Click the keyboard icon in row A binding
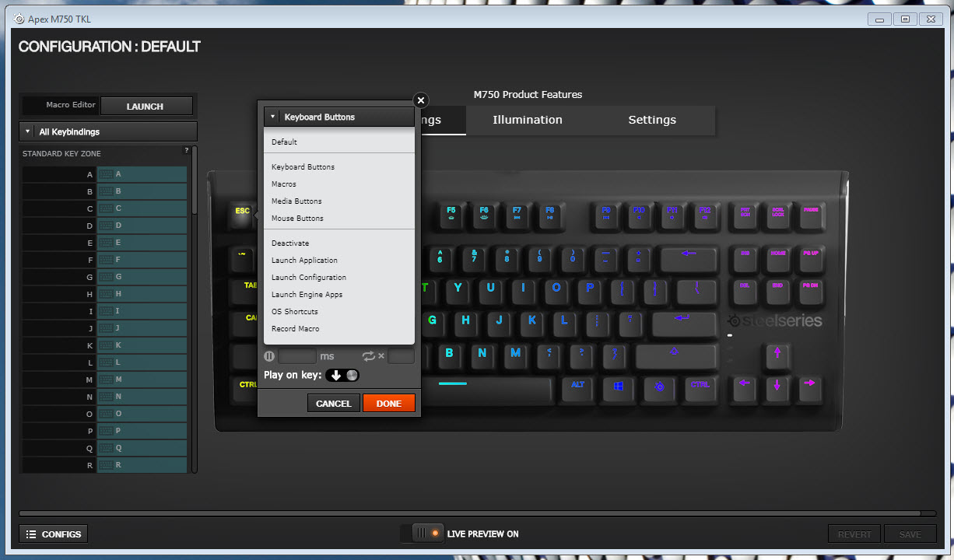The width and height of the screenshot is (954, 560). coord(107,174)
